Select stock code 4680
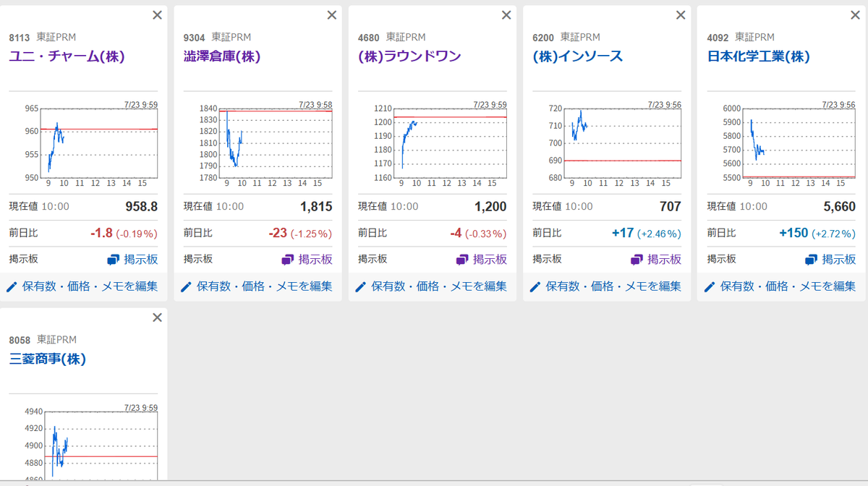The height and width of the screenshot is (486, 868). [369, 38]
